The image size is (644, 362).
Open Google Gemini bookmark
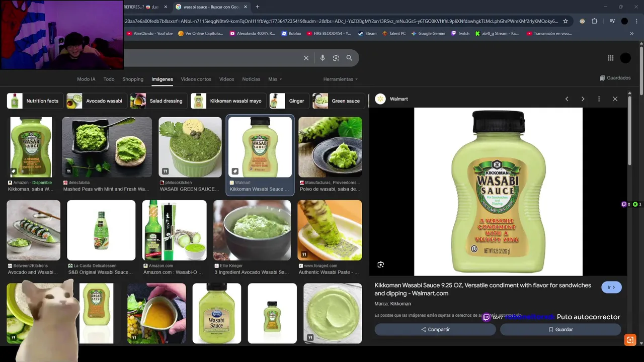[428, 34]
